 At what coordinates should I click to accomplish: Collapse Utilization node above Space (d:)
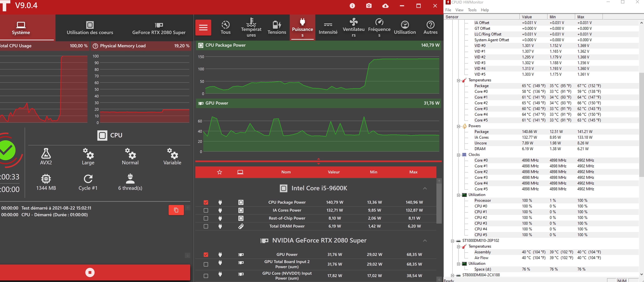coord(458,264)
